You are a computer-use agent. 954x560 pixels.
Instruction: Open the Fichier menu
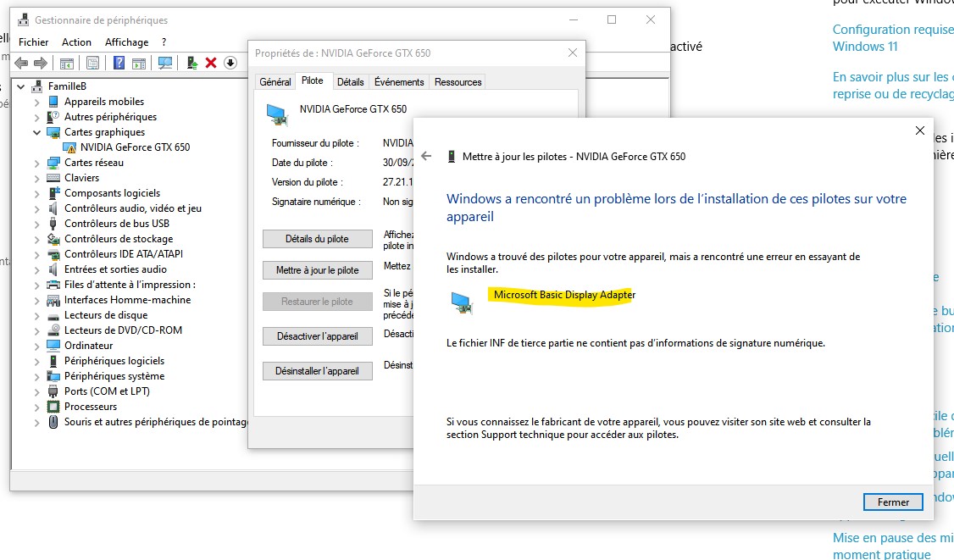coord(33,42)
